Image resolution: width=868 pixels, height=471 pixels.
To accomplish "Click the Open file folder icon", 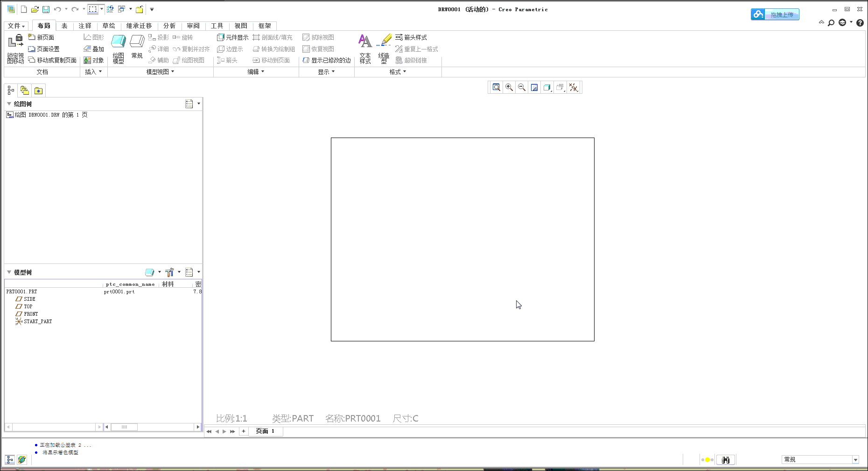I will coord(35,9).
